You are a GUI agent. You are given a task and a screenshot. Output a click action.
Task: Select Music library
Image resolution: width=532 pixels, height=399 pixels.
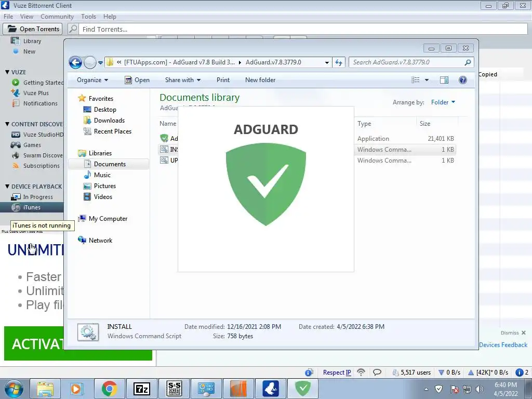point(97,175)
